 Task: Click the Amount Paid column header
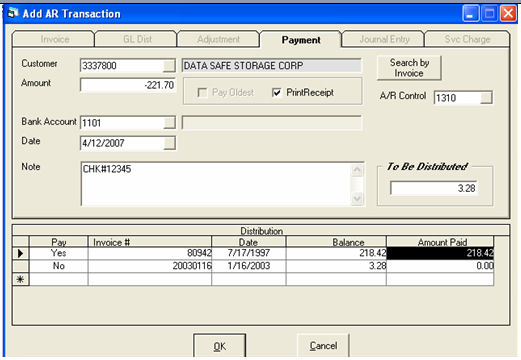[440, 242]
